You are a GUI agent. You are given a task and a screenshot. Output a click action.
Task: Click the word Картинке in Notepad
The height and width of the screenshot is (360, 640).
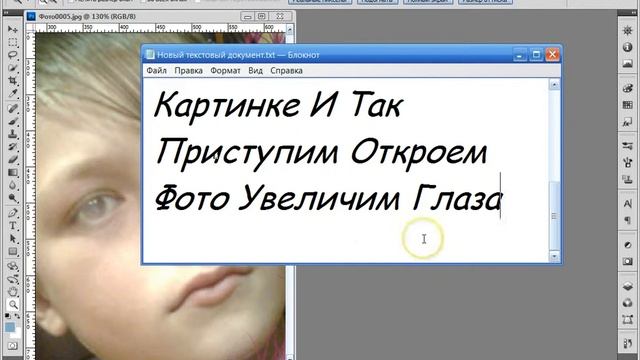[227, 106]
